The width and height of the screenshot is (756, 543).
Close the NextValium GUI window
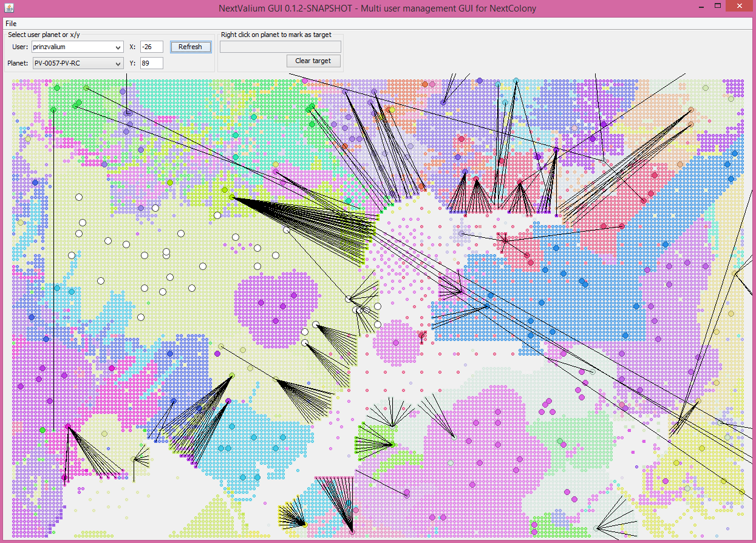pos(739,6)
